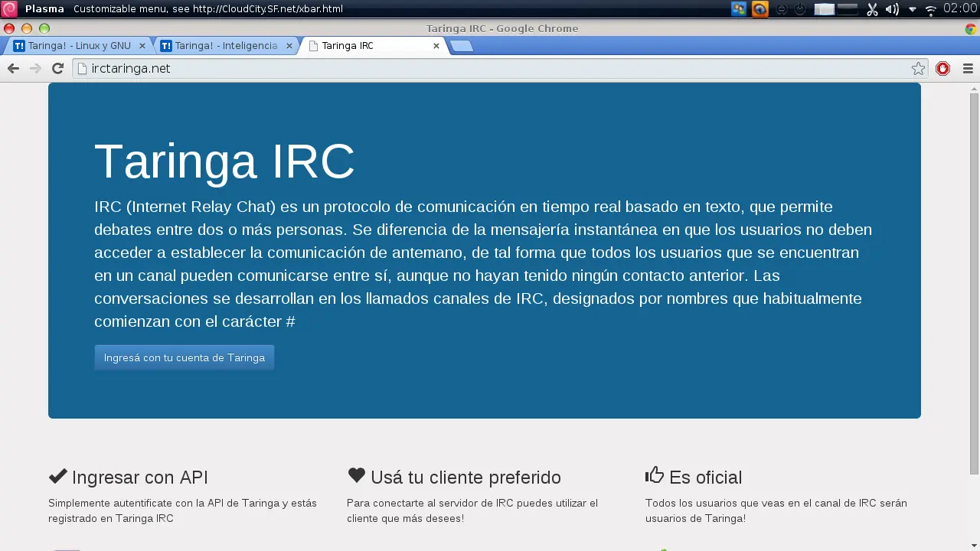Minimize Chrome with the yellow button
980x551 pixels.
(x=27, y=28)
